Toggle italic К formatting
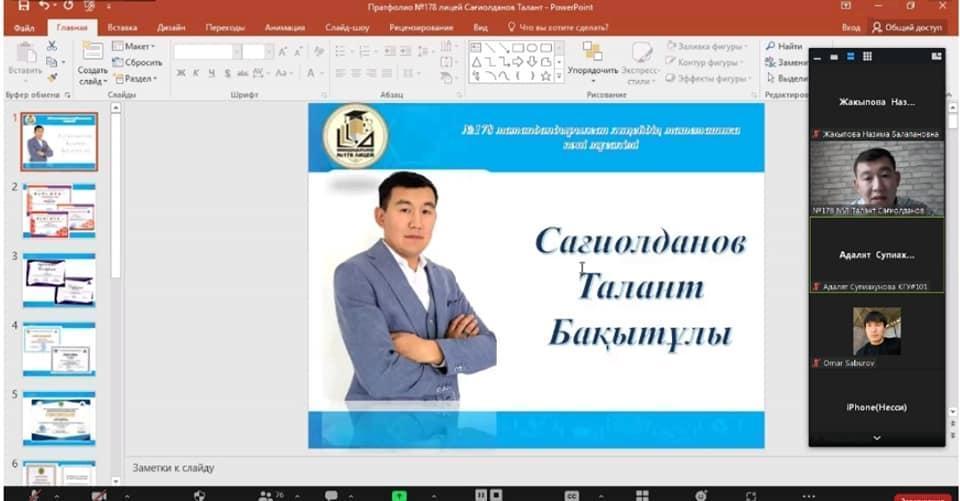 pyautogui.click(x=196, y=73)
